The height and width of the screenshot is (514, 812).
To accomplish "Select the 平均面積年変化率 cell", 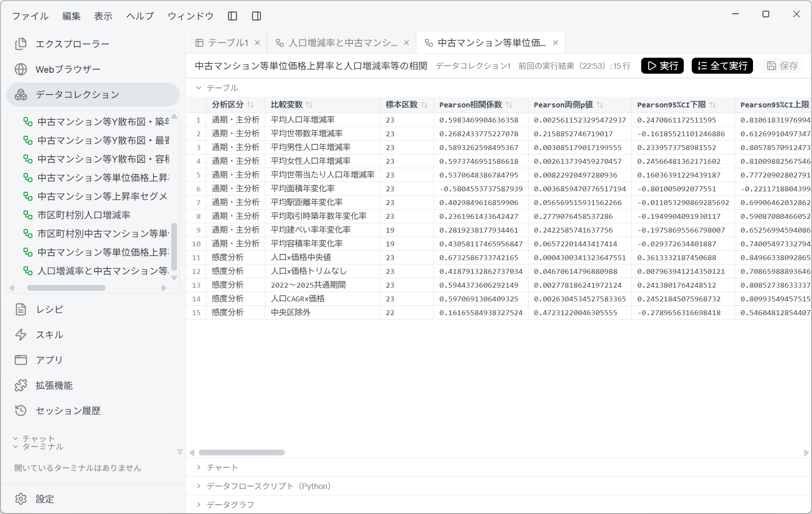I will pyautogui.click(x=322, y=189).
